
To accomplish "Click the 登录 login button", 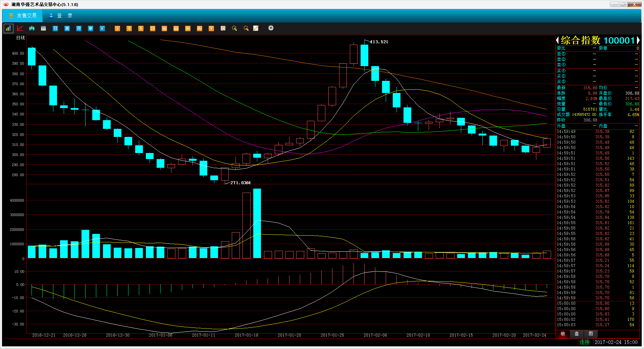I will tap(60, 16).
